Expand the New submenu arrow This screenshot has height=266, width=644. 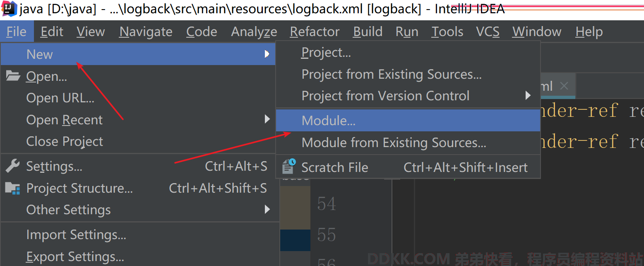[267, 54]
